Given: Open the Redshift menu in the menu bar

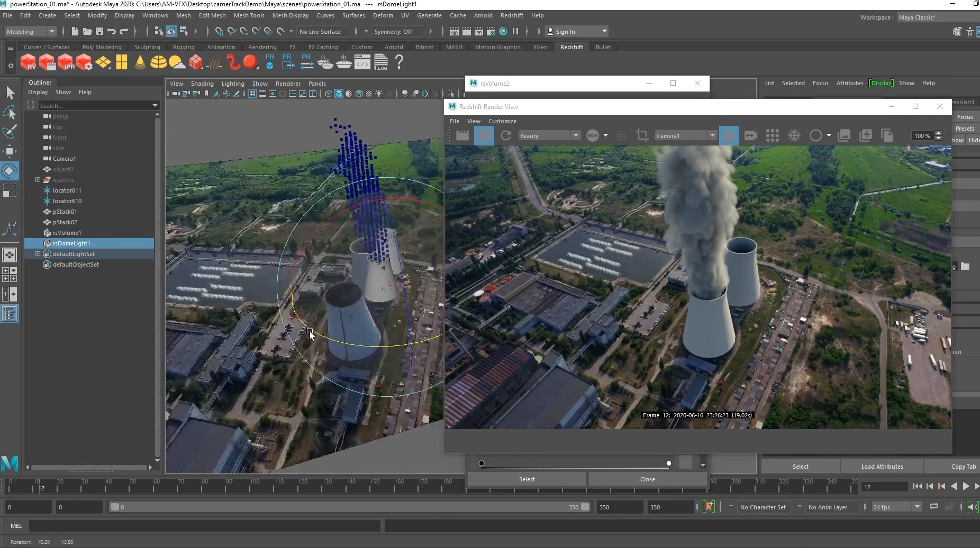Looking at the screenshot, I should [x=511, y=15].
